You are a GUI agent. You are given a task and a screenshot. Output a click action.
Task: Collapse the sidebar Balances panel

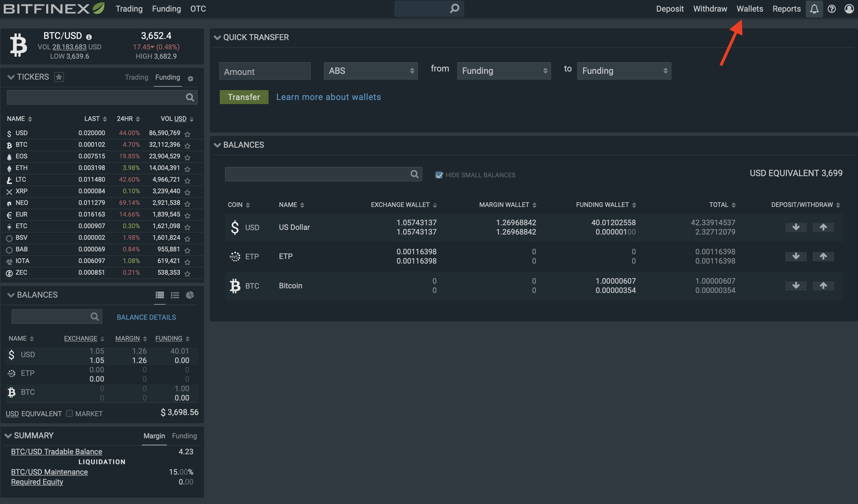tap(11, 295)
